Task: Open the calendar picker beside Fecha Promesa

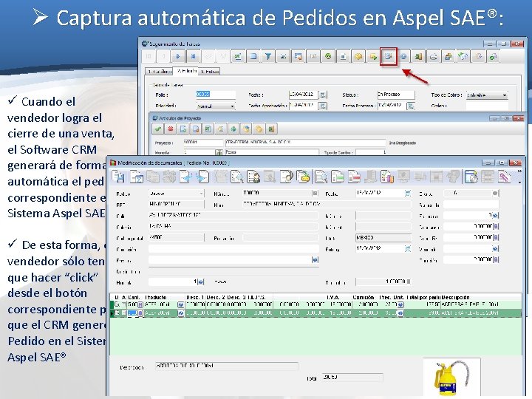Action: click(411, 106)
